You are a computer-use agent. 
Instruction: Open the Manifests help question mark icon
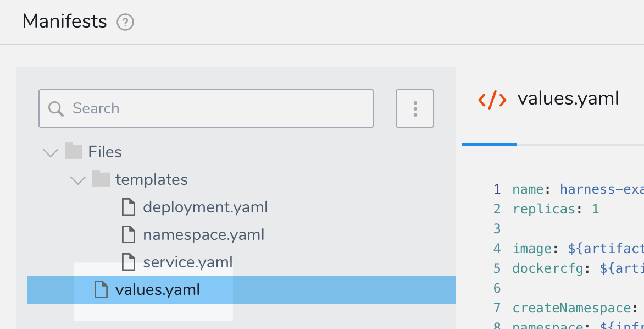click(x=125, y=22)
